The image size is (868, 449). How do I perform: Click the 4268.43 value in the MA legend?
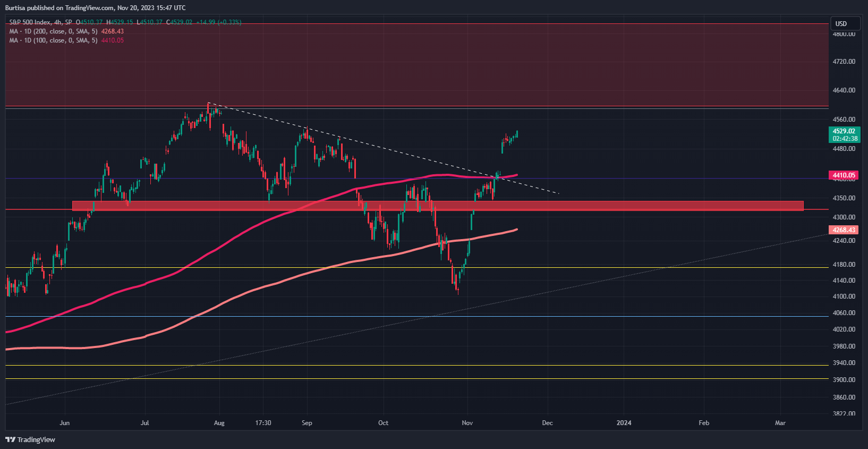113,31
